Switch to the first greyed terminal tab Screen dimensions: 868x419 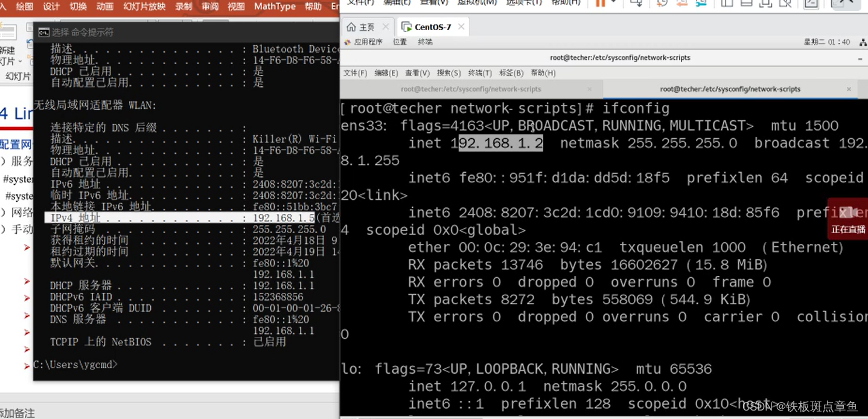coord(471,89)
